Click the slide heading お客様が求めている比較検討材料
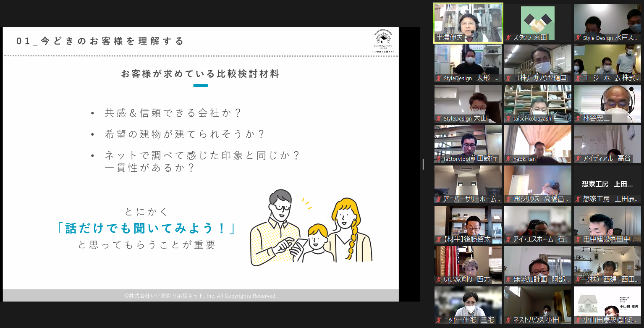The image size is (644, 328). [x=200, y=74]
